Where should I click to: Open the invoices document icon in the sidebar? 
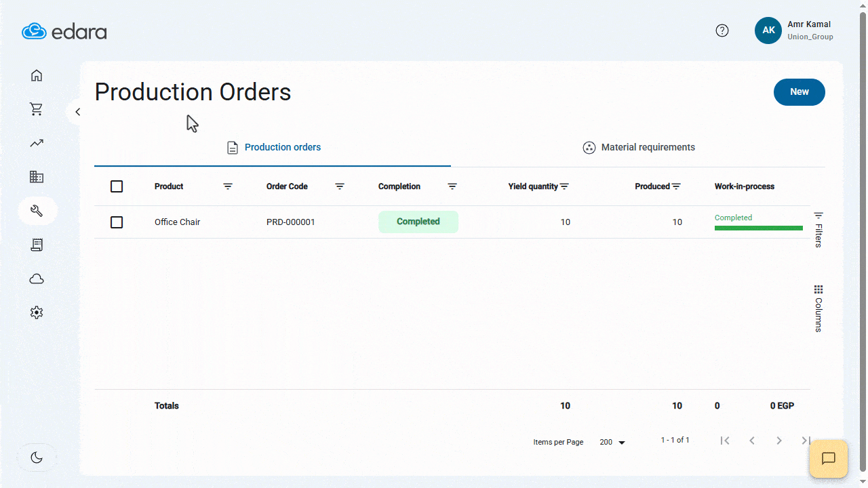pyautogui.click(x=37, y=245)
